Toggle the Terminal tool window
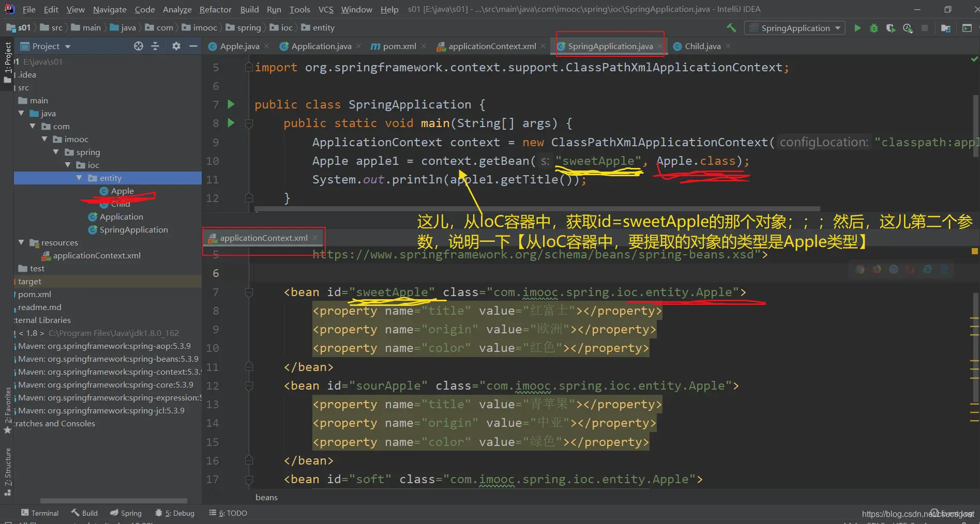Viewport: 980px width, 524px height. click(40, 513)
